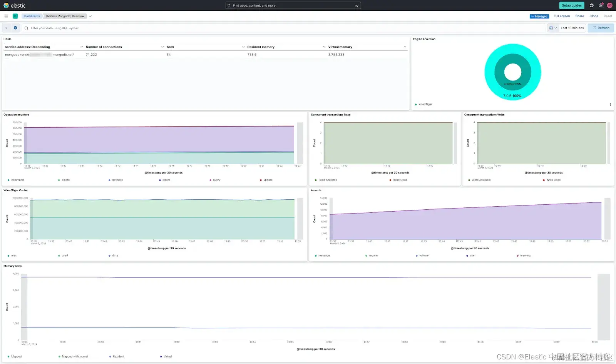
Task: Click the Refresh button
Action: tap(601, 28)
